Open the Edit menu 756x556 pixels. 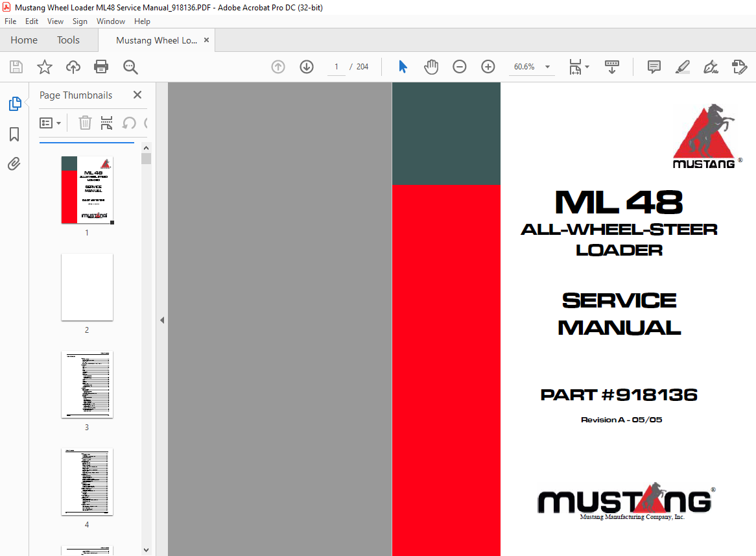tap(32, 21)
